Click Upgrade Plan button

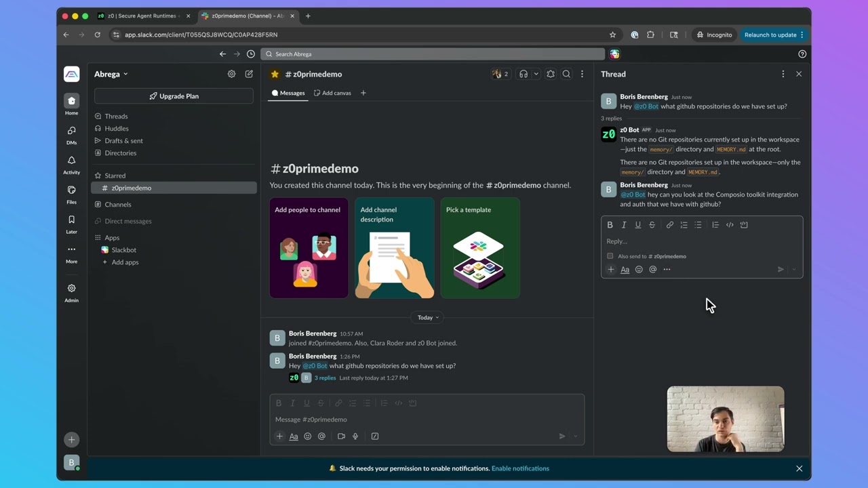pos(174,96)
